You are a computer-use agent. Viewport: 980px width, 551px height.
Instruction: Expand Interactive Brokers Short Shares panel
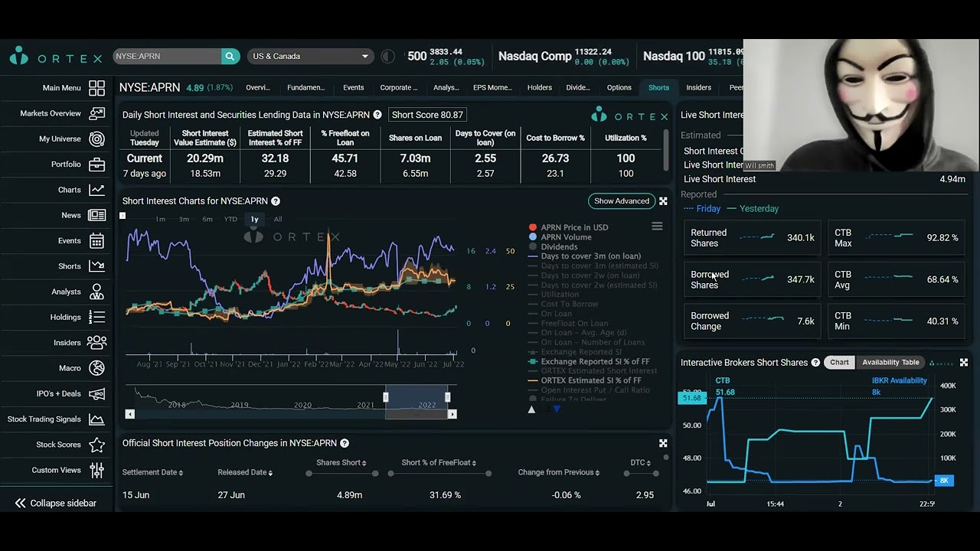tap(964, 363)
